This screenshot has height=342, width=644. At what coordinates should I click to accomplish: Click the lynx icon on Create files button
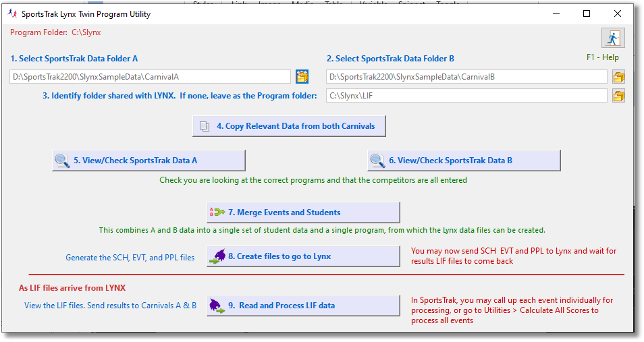point(217,256)
